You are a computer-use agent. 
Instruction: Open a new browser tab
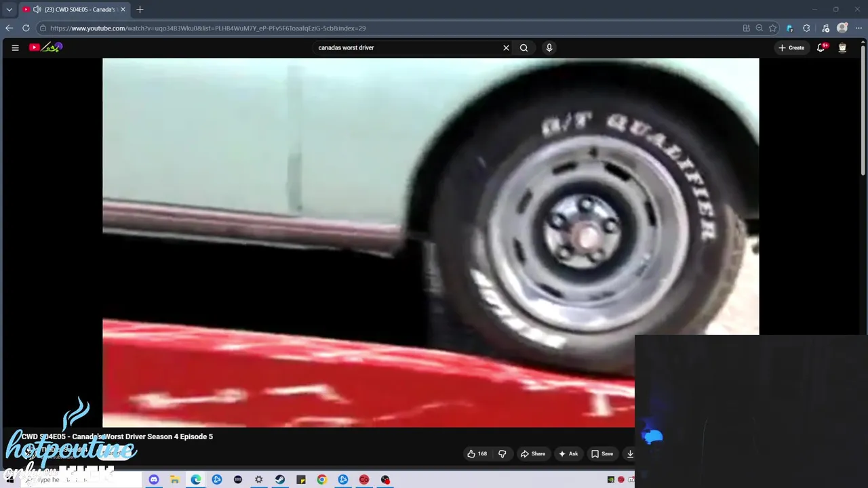coord(140,9)
